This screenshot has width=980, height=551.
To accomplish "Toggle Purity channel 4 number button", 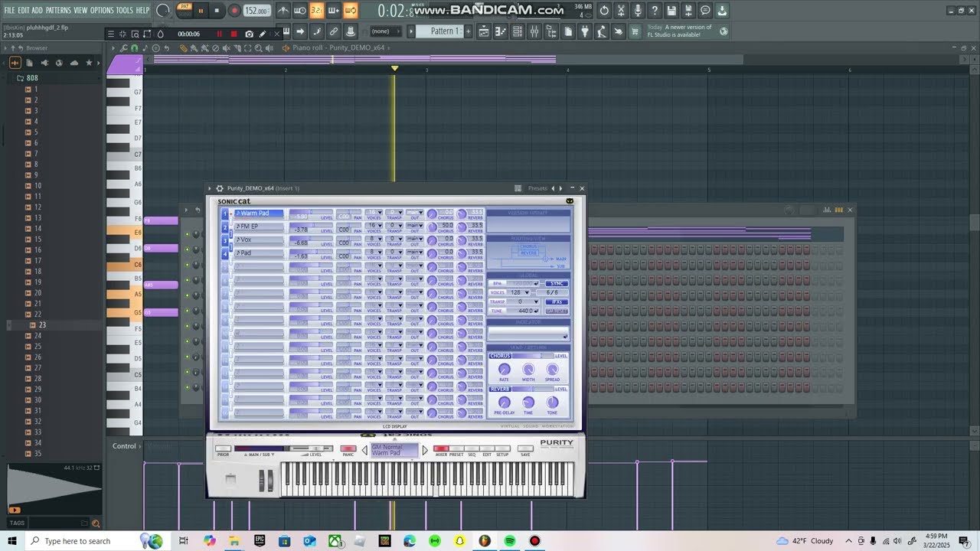I will (x=226, y=253).
